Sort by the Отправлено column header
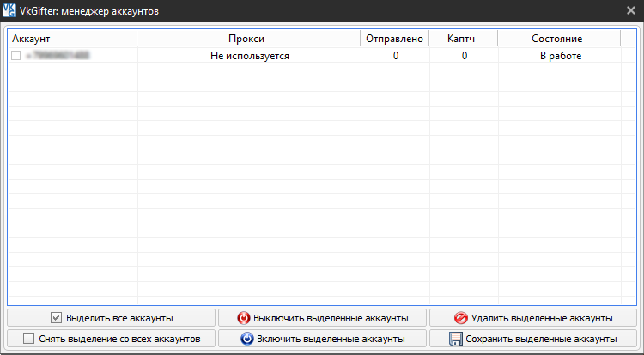644x355 pixels. click(395, 39)
